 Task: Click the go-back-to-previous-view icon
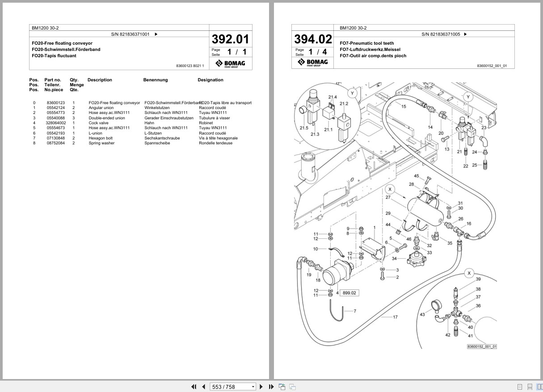point(282,387)
